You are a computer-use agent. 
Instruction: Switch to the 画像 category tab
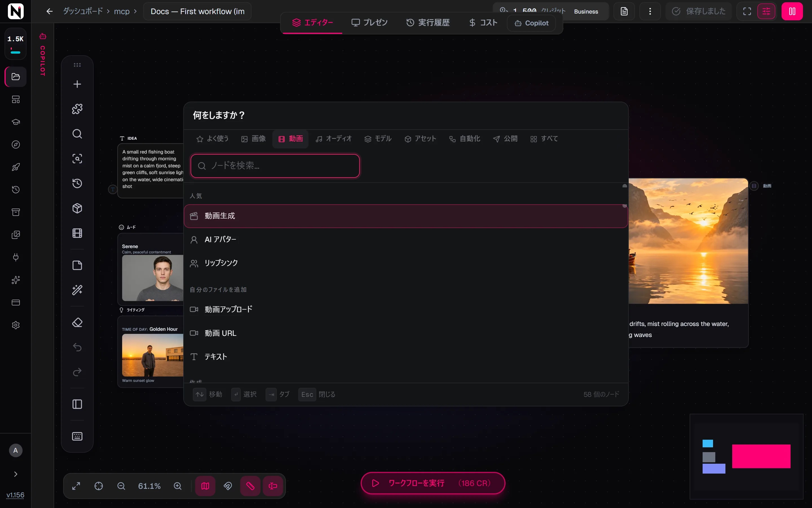[x=254, y=139]
